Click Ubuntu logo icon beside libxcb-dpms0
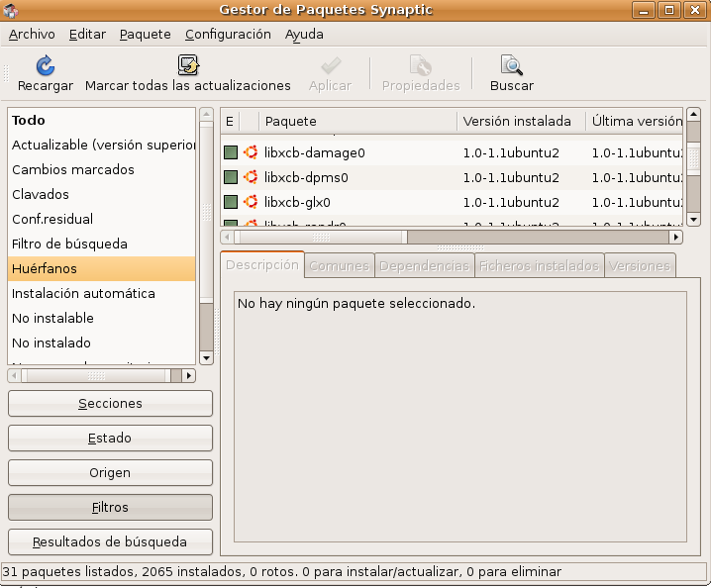711x588 pixels. pos(251,177)
